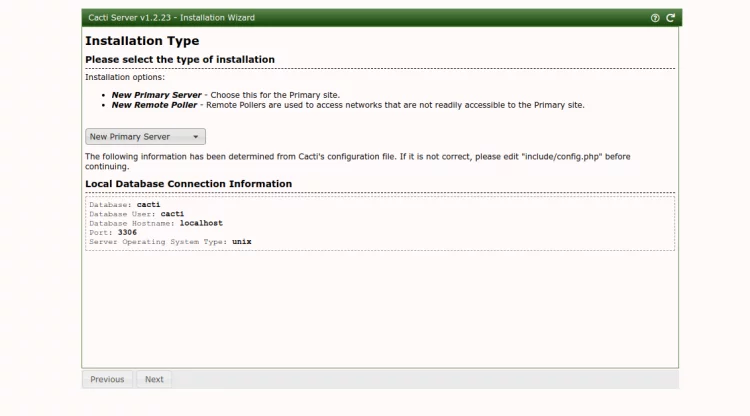Click the Database name value cacti
This screenshot has width=750, height=416.
click(148, 205)
